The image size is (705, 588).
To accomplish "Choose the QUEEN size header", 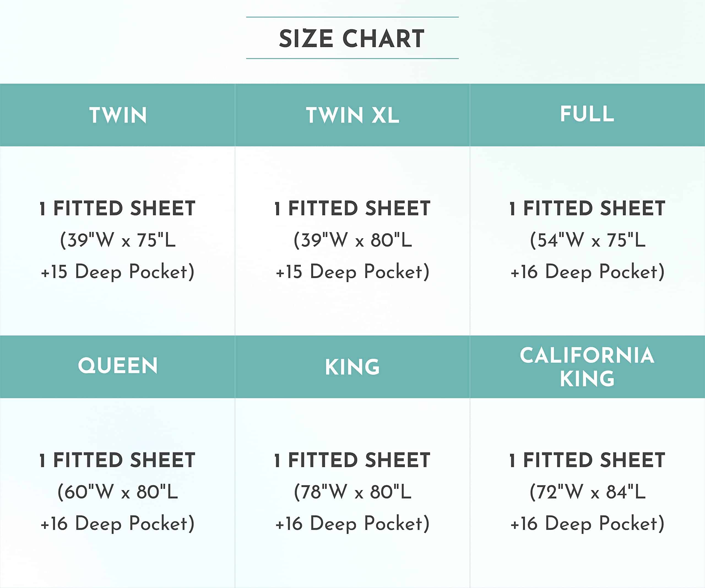I will point(118,365).
